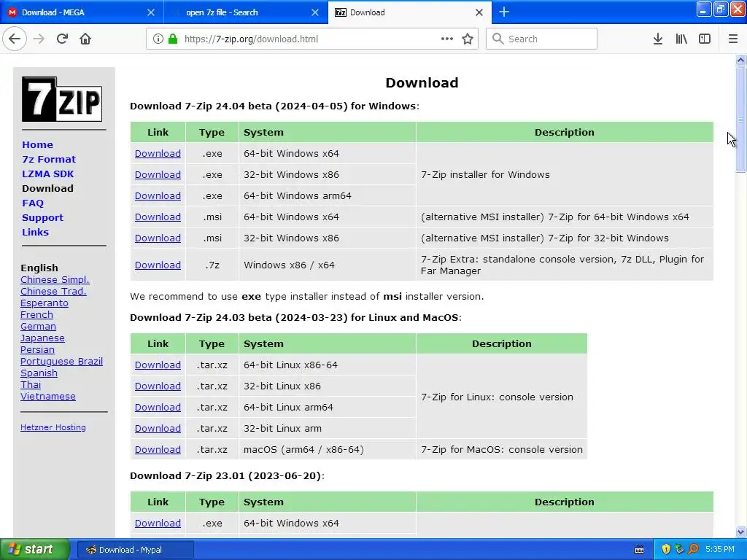The image size is (747, 560).
Task: Switch language to Chinese Simpl.
Action: (55, 280)
